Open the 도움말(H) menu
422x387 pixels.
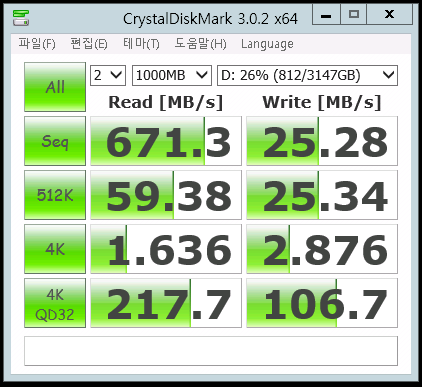(200, 44)
